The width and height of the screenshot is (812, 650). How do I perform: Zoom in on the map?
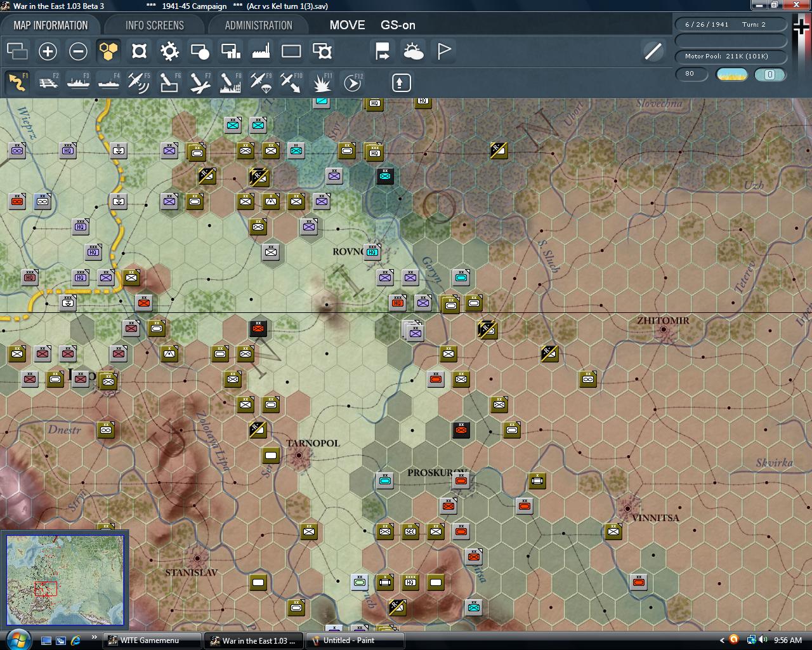(48, 51)
